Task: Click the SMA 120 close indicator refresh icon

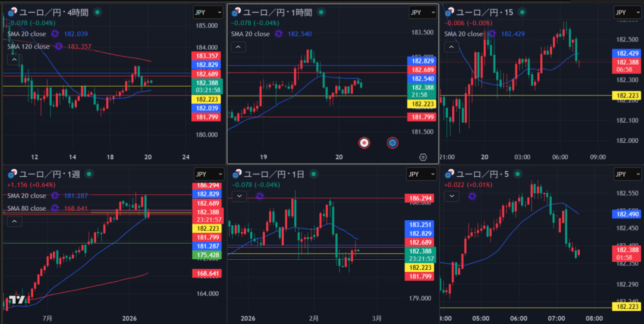Action: click(58, 46)
